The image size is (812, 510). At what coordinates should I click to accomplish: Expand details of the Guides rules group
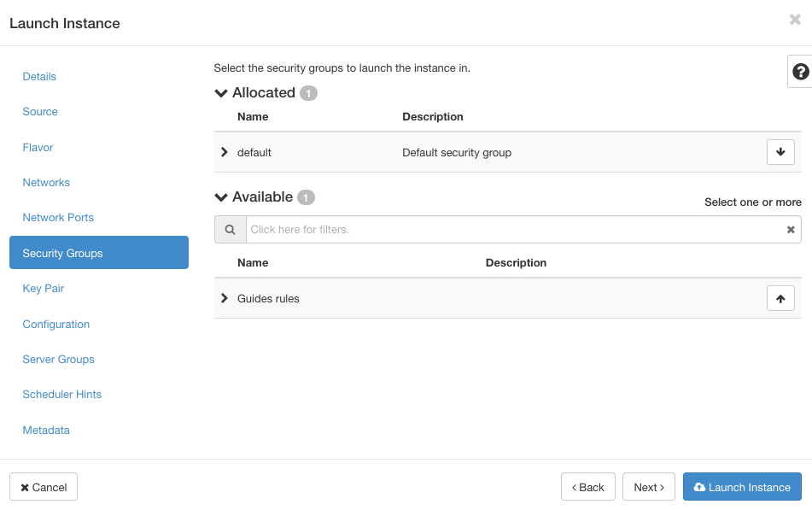coord(224,298)
